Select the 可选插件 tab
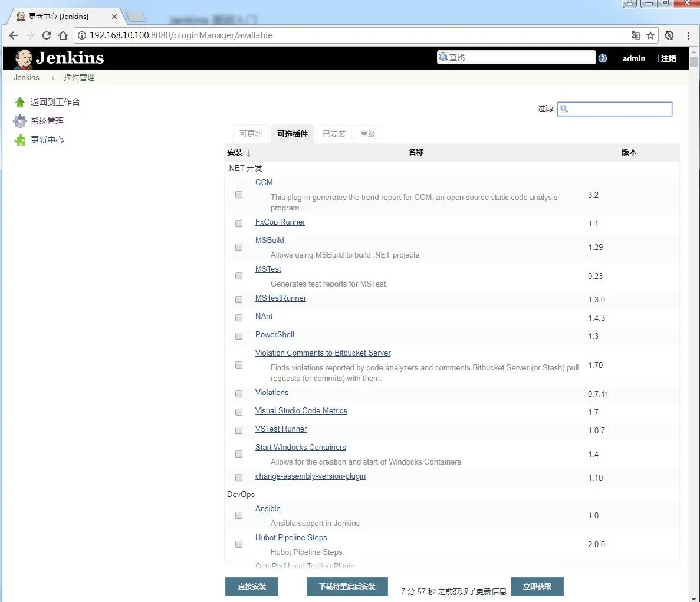 (293, 134)
